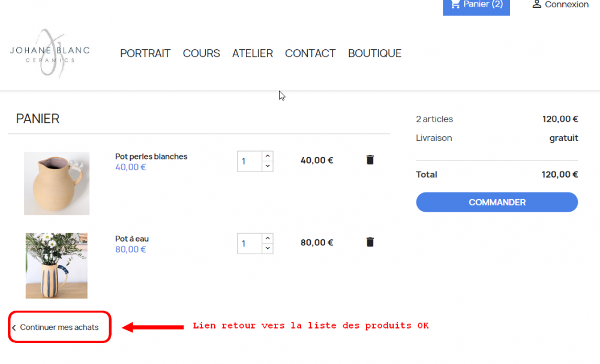Delete Pot perles blanches with trash icon
This screenshot has width=600, height=364.
click(x=370, y=160)
